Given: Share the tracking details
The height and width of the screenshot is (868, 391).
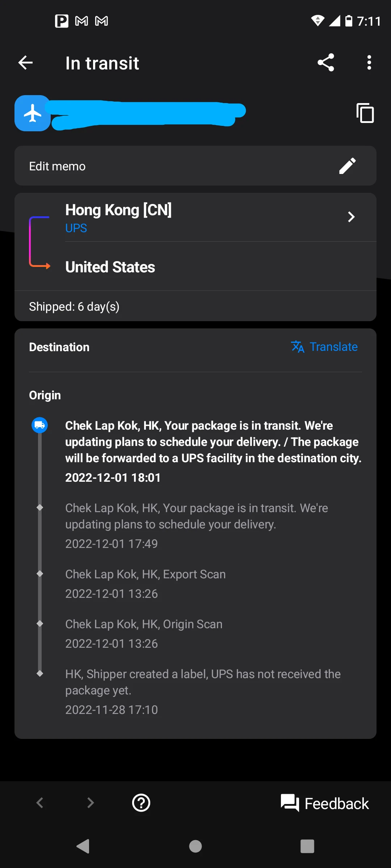Looking at the screenshot, I should click(325, 63).
